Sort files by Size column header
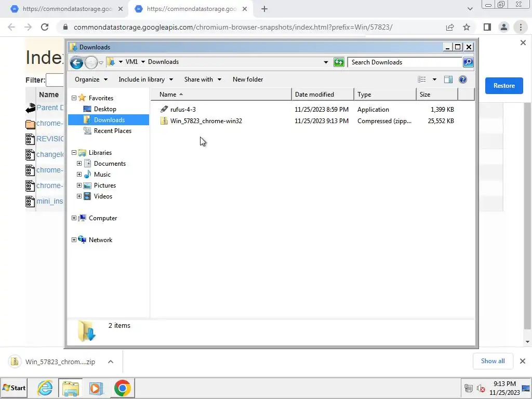 [437, 95]
